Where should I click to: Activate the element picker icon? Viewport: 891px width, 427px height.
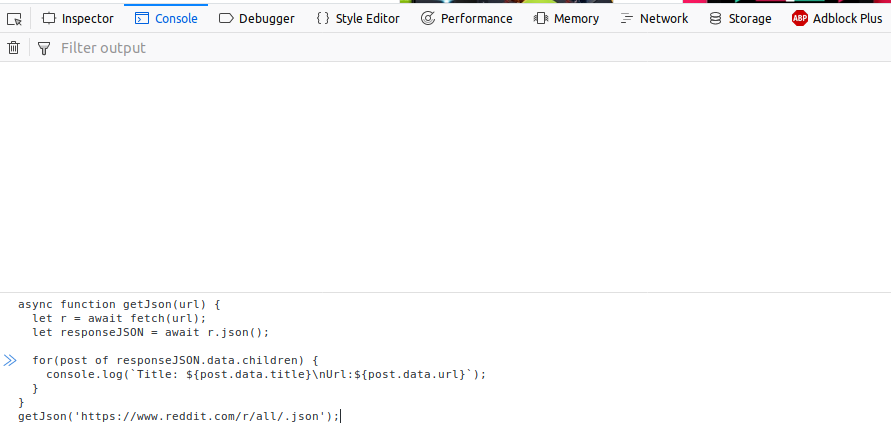[x=14, y=19]
